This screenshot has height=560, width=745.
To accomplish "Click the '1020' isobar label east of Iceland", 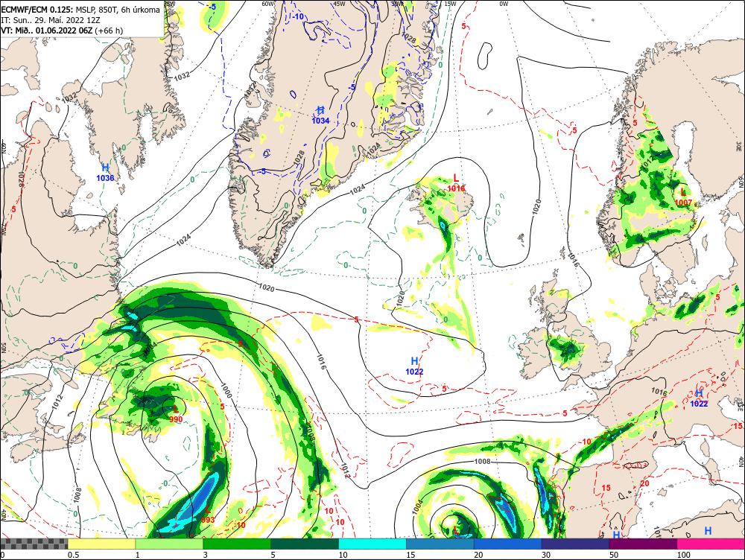I will click(x=536, y=207).
